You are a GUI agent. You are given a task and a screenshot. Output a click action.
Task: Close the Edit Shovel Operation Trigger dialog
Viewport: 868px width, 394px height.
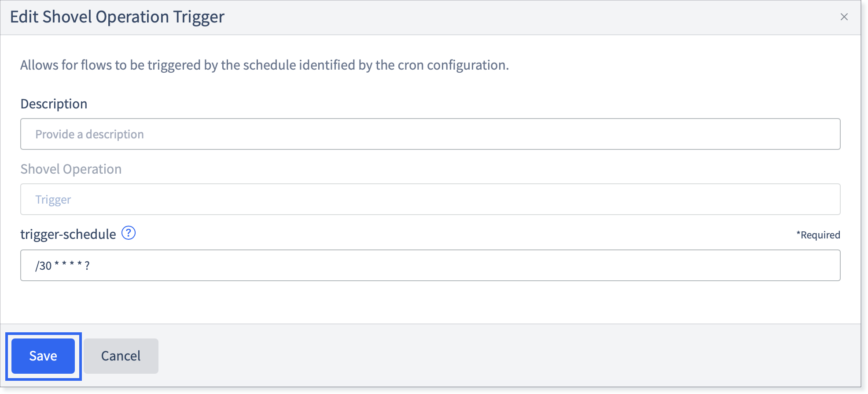click(x=844, y=17)
